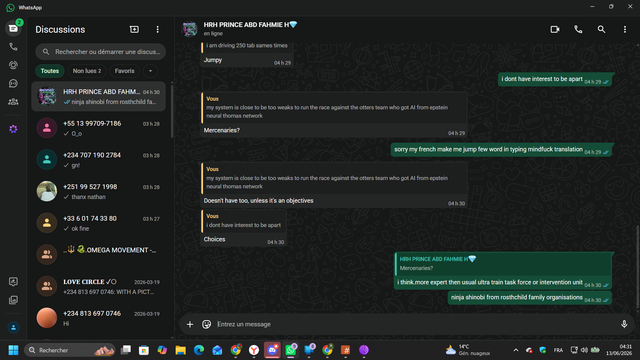640x360 pixels.
Task: Open chat +33 6 01 74 33 80
Action: click(98, 223)
